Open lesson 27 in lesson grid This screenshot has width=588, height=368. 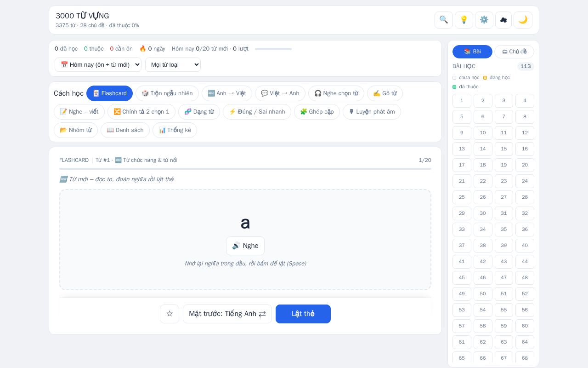click(x=504, y=197)
